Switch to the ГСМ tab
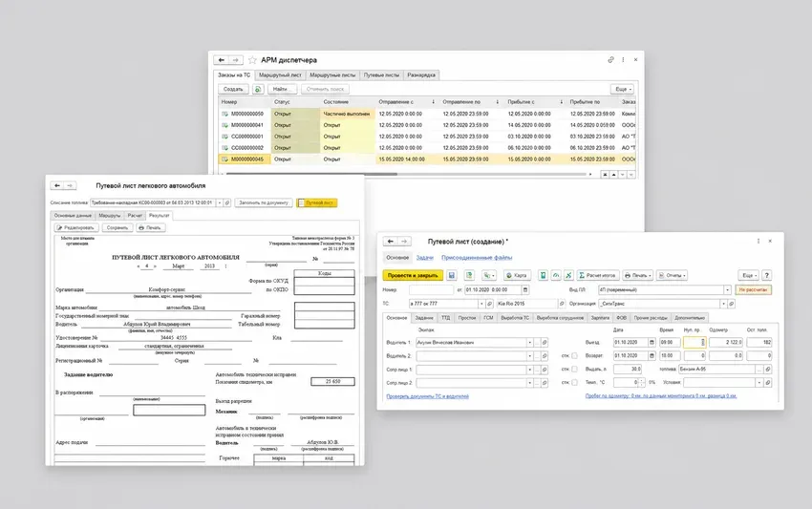This screenshot has height=509, width=812. pos(488,318)
